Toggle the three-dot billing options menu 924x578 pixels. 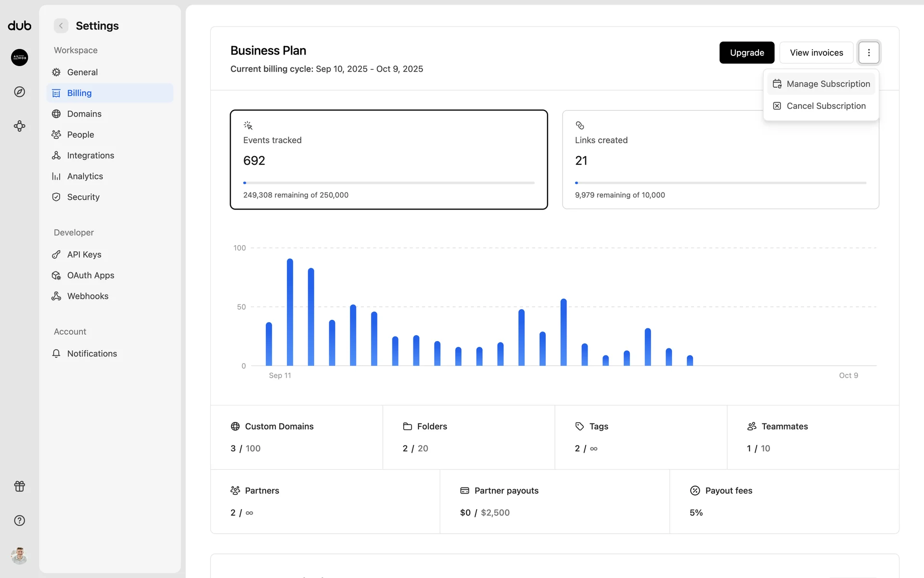869,53
